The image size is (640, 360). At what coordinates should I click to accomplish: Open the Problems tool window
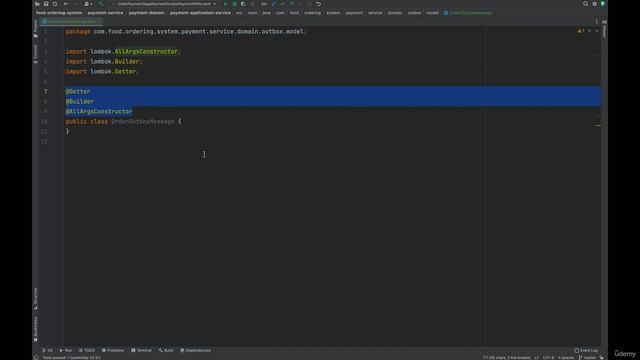113,350
